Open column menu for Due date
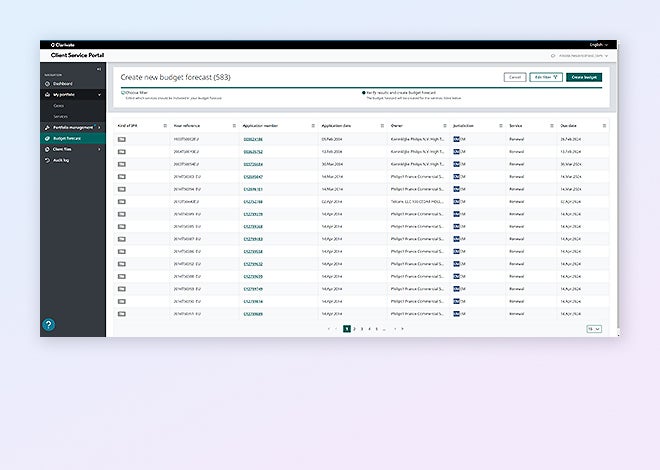 [602, 125]
